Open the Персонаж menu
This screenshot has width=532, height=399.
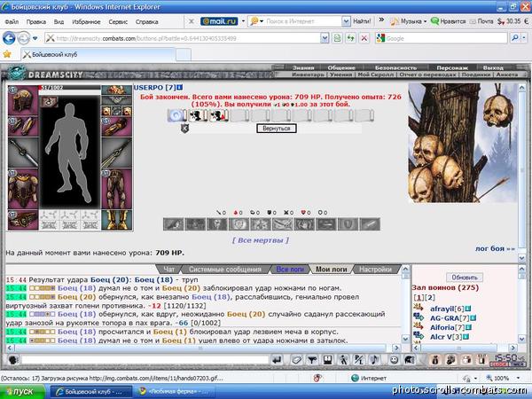452,67
